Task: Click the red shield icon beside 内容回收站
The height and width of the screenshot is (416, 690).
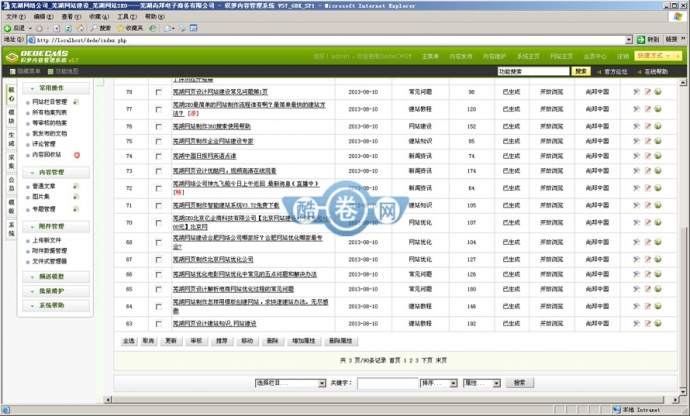Action: pyautogui.click(x=77, y=155)
